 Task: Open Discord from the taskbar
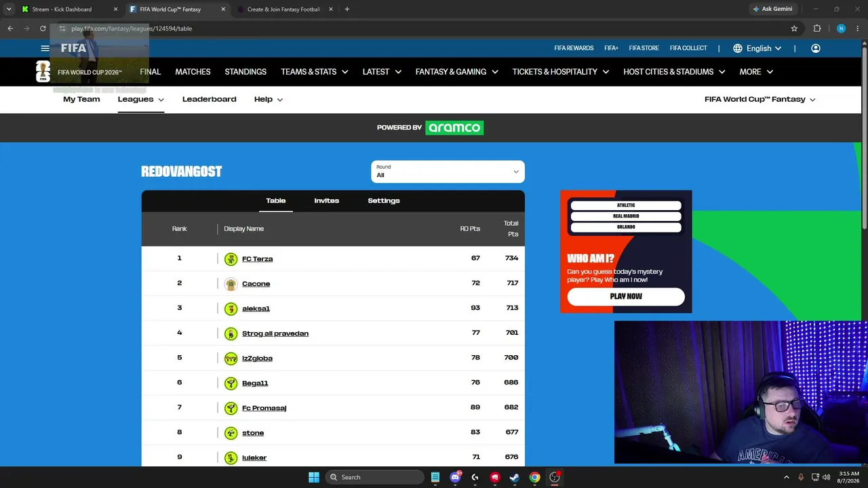pyautogui.click(x=455, y=477)
